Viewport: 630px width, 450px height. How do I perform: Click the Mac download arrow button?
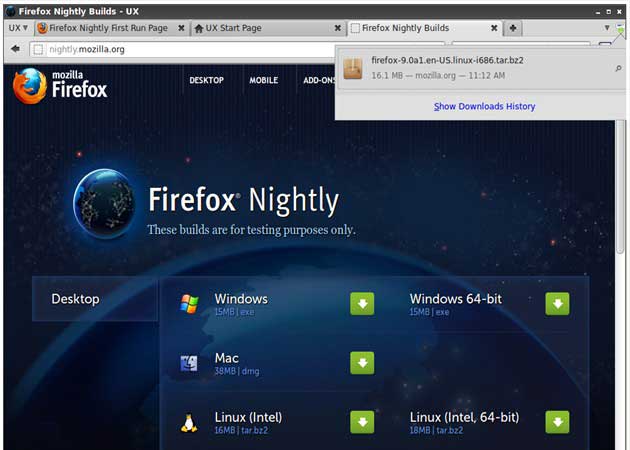click(x=362, y=363)
